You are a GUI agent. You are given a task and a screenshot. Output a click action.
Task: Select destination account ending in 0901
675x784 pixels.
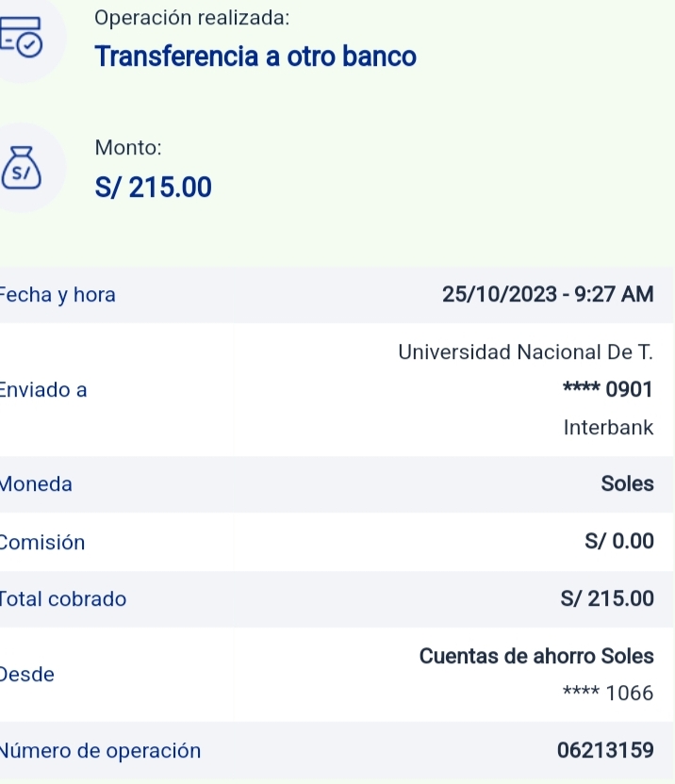[607, 389]
